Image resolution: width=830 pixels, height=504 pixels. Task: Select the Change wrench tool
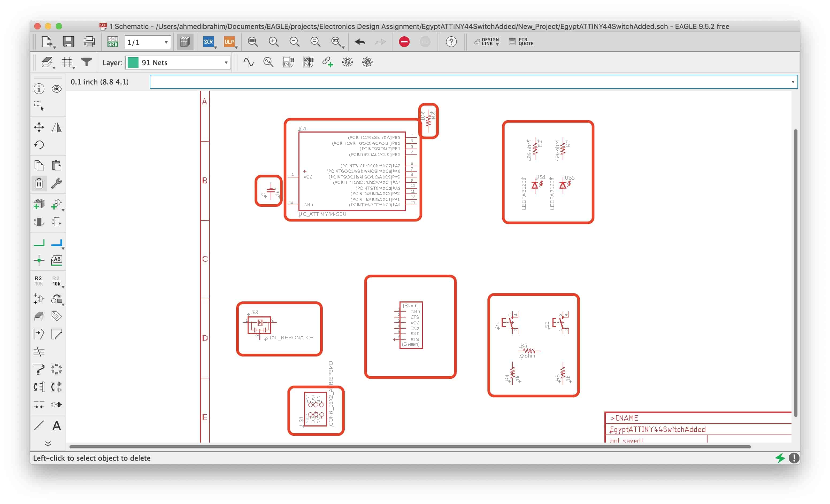click(57, 184)
